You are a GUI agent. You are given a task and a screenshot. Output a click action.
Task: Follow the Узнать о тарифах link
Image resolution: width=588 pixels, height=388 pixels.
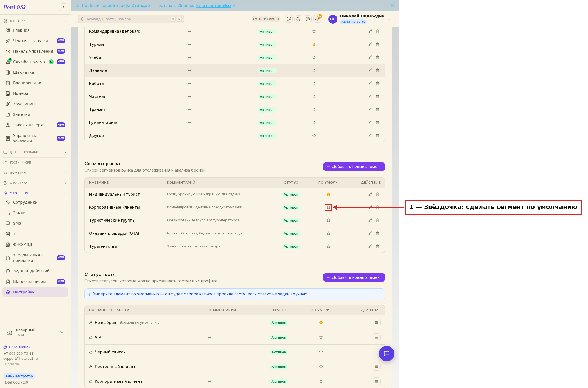tap(214, 6)
